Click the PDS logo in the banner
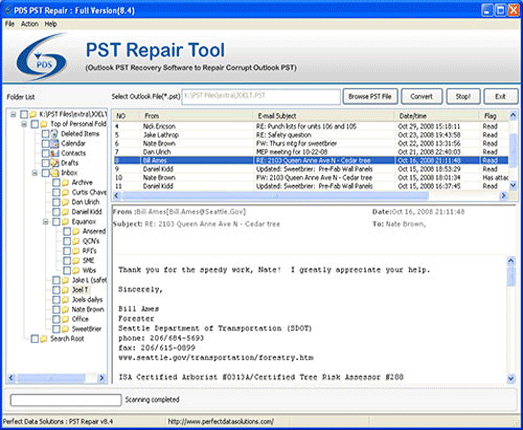The height and width of the screenshot is (430, 523). coord(42,57)
